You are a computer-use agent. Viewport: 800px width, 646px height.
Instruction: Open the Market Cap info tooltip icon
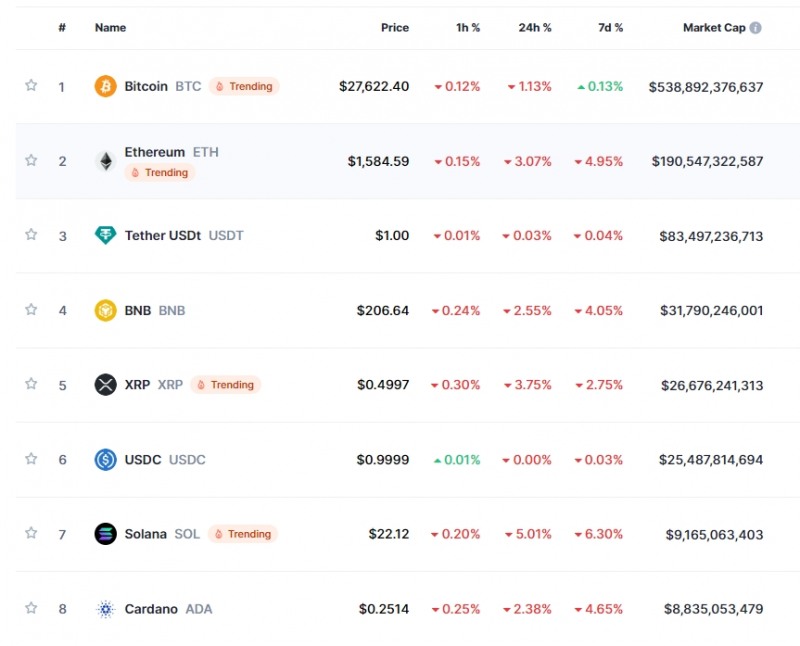point(759,27)
